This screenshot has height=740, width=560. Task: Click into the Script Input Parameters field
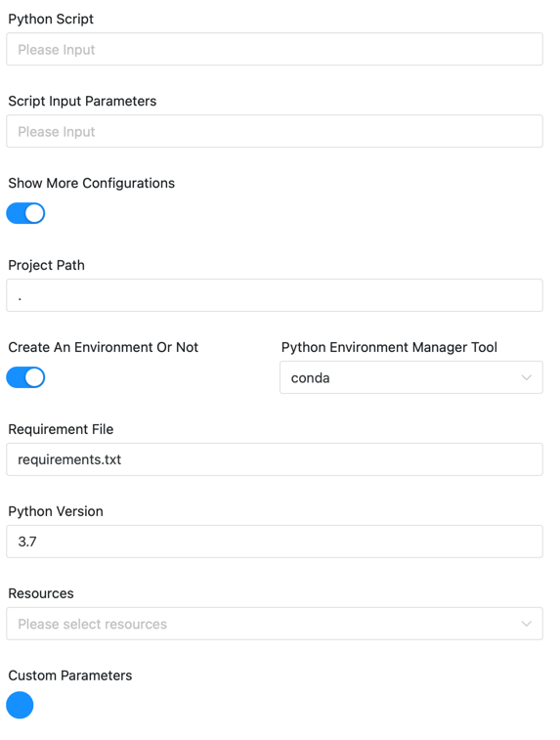(x=275, y=131)
